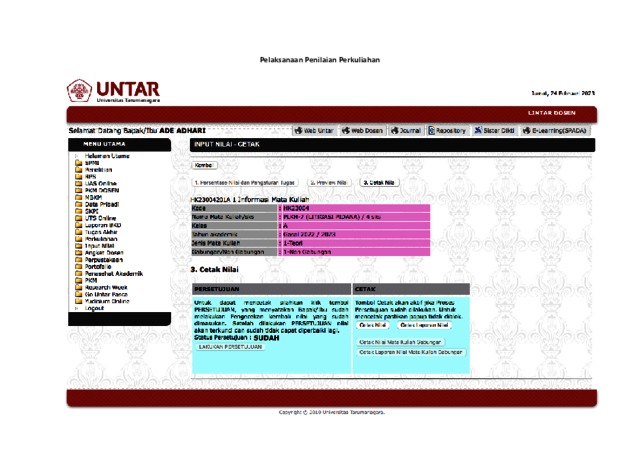This screenshot has width=640, height=452.
Task: Click the Cetak Laporan Nilai button
Action: 425,326
